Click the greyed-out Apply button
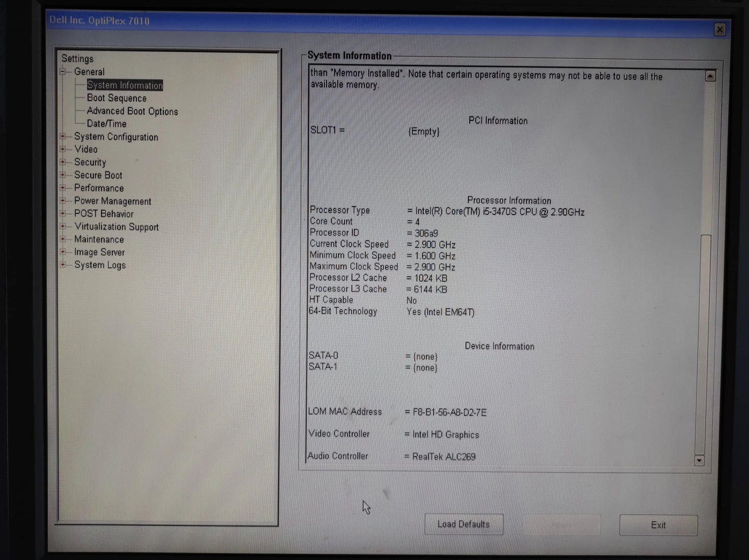The height and width of the screenshot is (560, 749). (561, 525)
